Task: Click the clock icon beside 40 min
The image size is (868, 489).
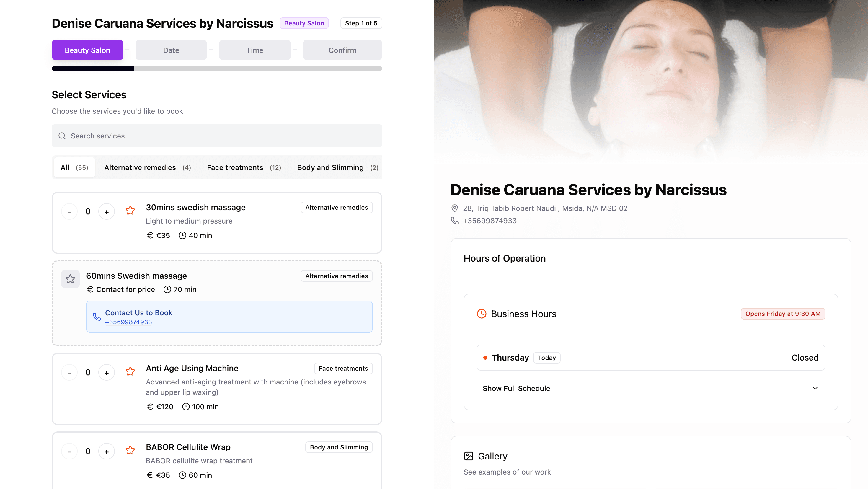Action: [x=182, y=236]
